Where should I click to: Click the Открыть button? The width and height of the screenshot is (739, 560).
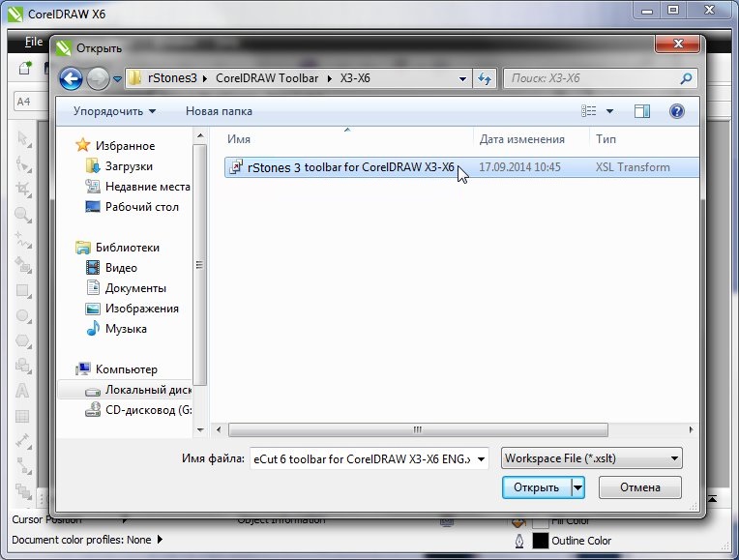(x=536, y=487)
